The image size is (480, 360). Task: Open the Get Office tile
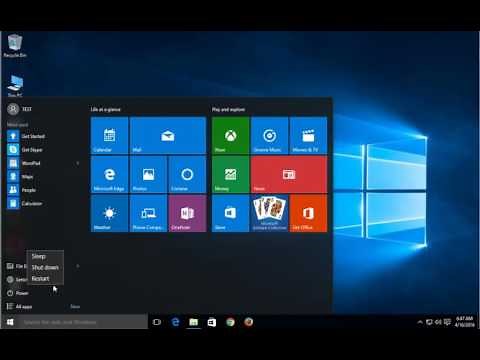(x=308, y=213)
